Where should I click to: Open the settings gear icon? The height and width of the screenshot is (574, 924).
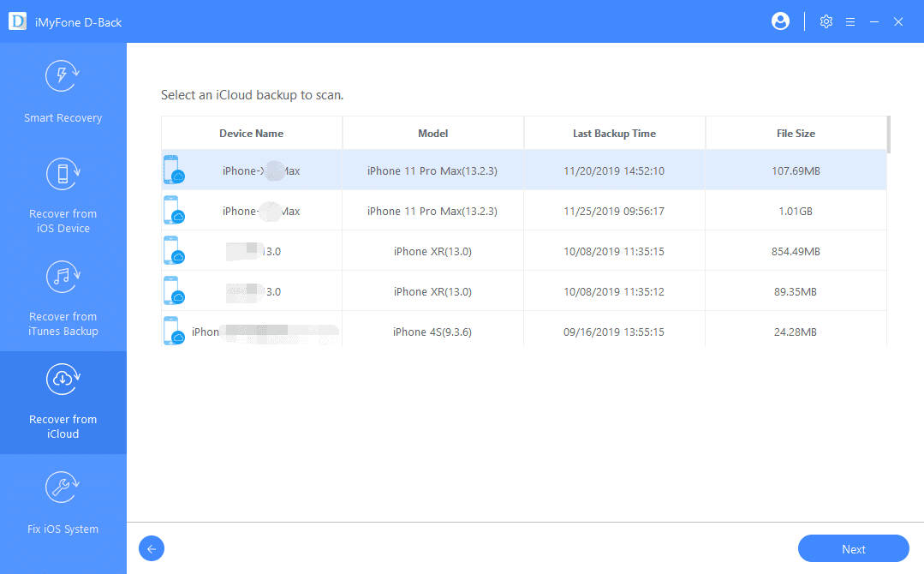tap(826, 21)
